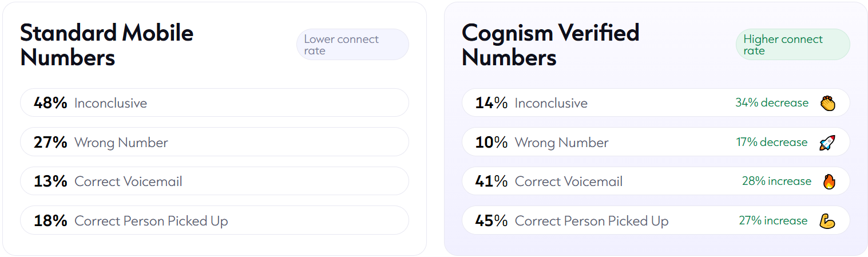This screenshot has width=868, height=257.
Task: Click the 'Cognism Verified Numbers' heading
Action: coord(550,45)
